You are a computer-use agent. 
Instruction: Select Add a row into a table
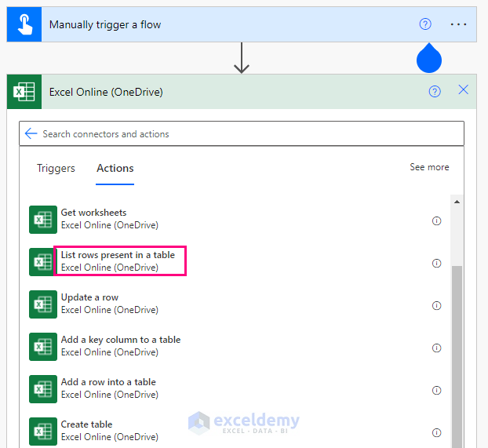pyautogui.click(x=110, y=388)
